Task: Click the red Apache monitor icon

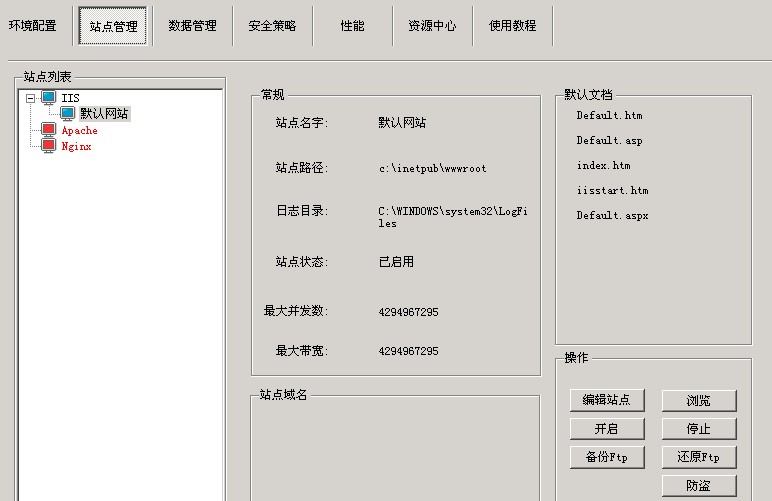Action: coord(49,130)
